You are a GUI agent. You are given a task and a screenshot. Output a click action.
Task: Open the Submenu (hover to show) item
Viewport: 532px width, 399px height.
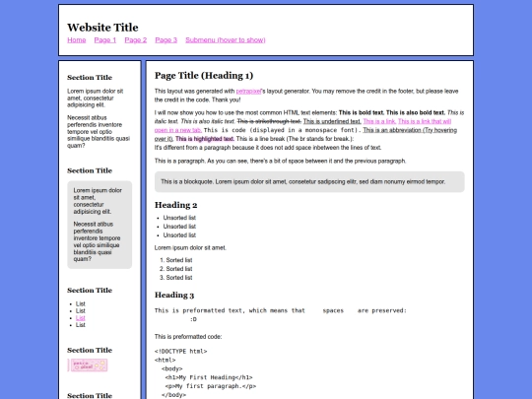pyautogui.click(x=226, y=40)
